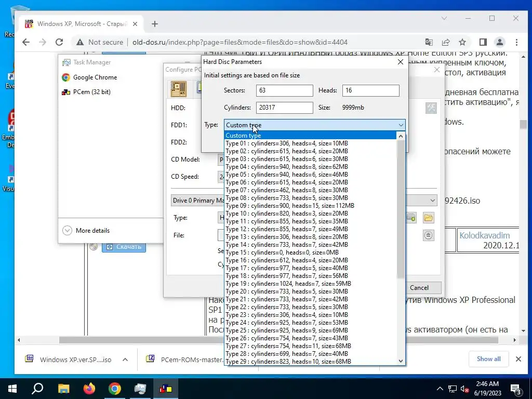The height and width of the screenshot is (399, 532).
Task: Show hidden tray icons
Action: tap(440, 389)
